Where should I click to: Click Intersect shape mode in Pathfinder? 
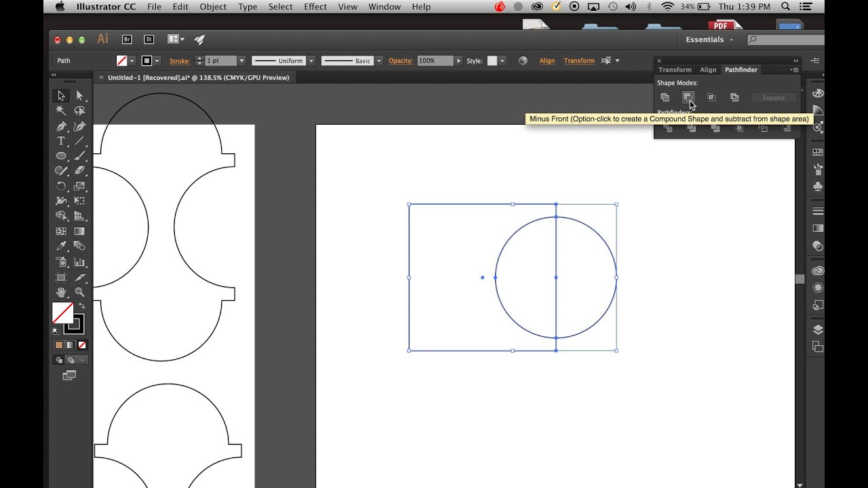pos(711,98)
